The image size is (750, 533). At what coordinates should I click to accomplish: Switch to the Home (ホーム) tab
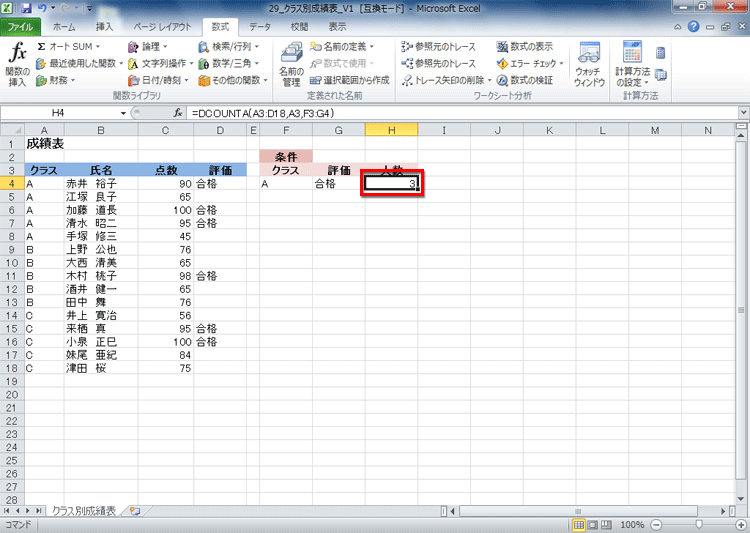coord(64,27)
